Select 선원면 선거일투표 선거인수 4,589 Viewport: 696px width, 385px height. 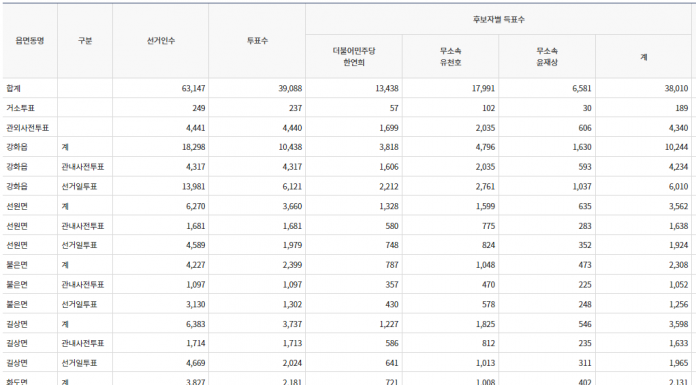[x=195, y=245]
